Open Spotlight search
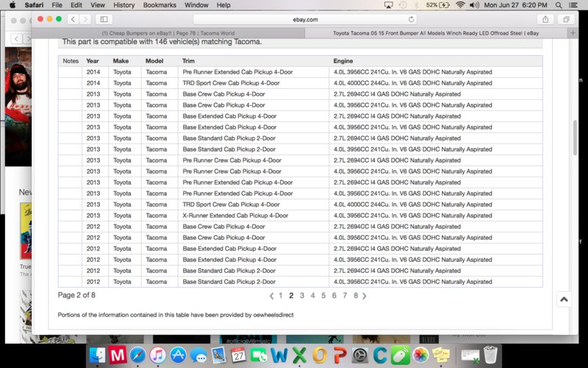The width and height of the screenshot is (588, 368). pos(559,5)
